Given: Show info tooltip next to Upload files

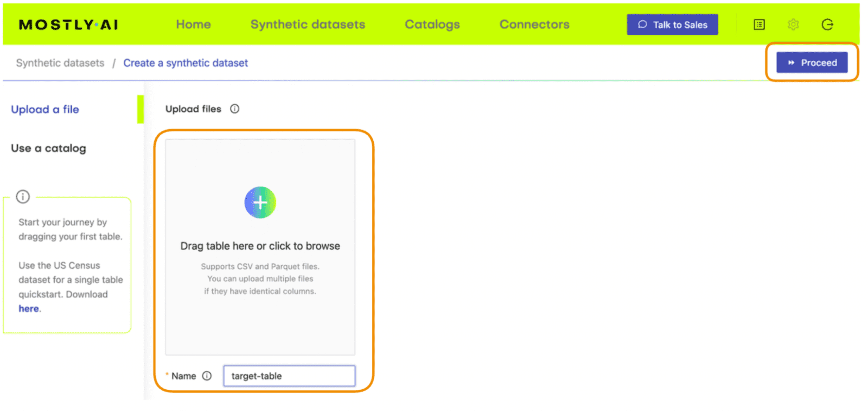Looking at the screenshot, I should (x=234, y=109).
